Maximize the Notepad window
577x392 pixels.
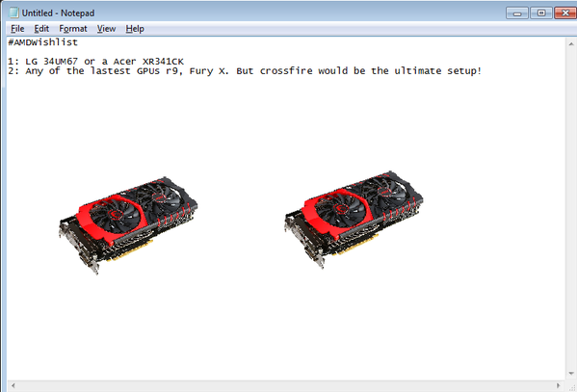(x=541, y=13)
